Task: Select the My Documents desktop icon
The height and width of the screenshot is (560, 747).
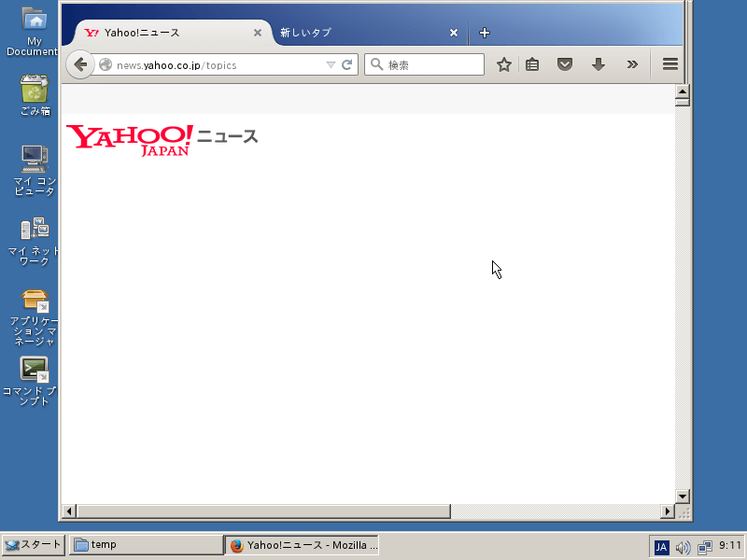Action: tap(34, 32)
